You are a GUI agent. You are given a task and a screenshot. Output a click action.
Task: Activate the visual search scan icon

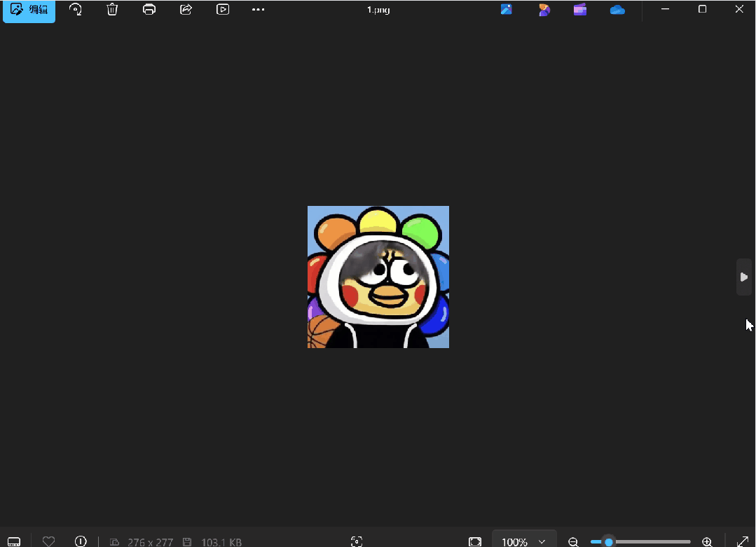[357, 541]
